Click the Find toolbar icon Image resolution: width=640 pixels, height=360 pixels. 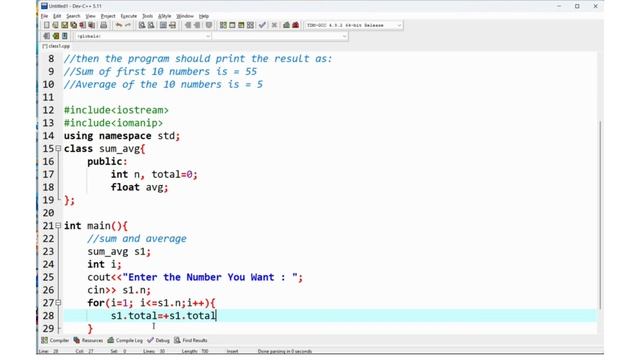[x=142, y=25]
